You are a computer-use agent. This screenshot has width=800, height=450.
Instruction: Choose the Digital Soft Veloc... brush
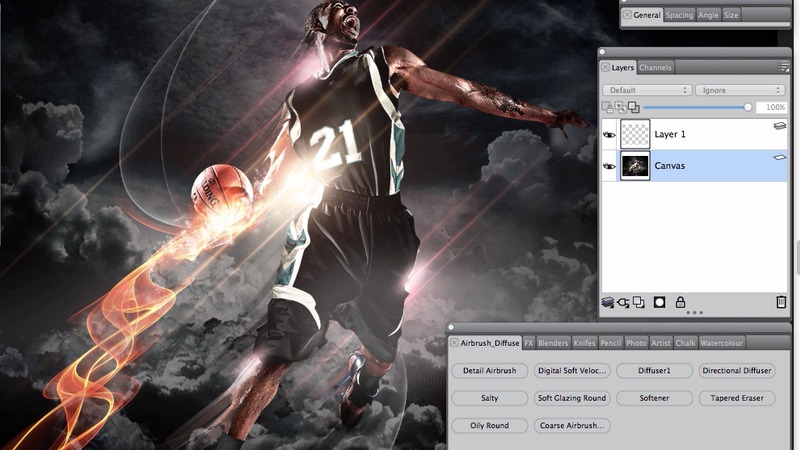572,370
